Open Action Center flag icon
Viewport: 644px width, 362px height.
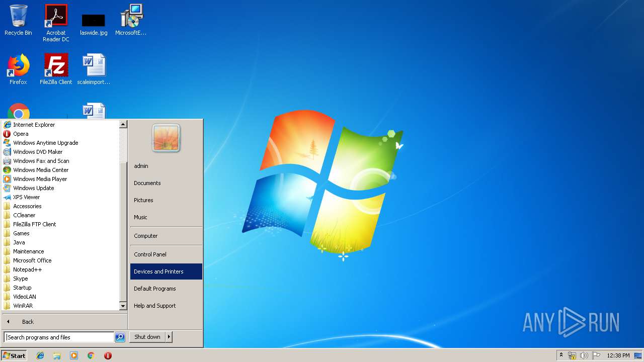[596, 355]
